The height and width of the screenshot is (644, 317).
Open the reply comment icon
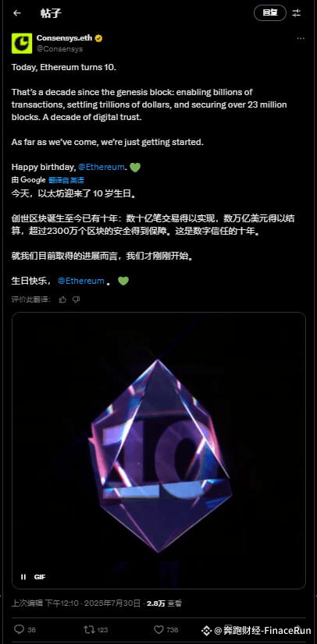19,629
